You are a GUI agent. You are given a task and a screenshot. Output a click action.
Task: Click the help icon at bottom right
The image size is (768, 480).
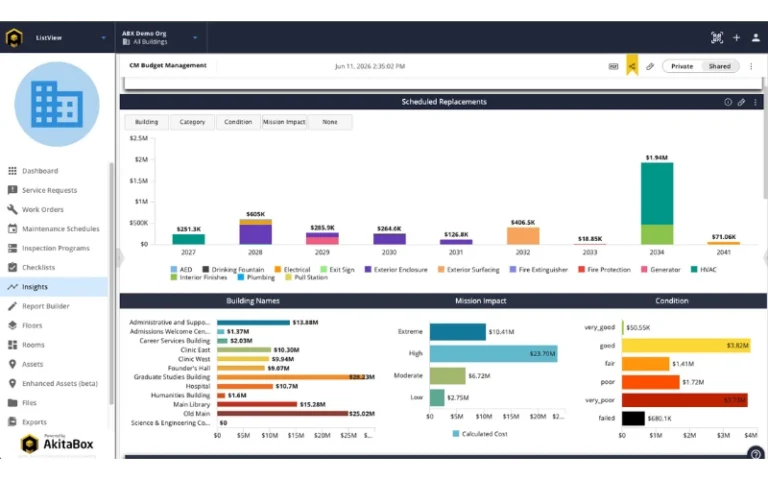(x=755, y=454)
